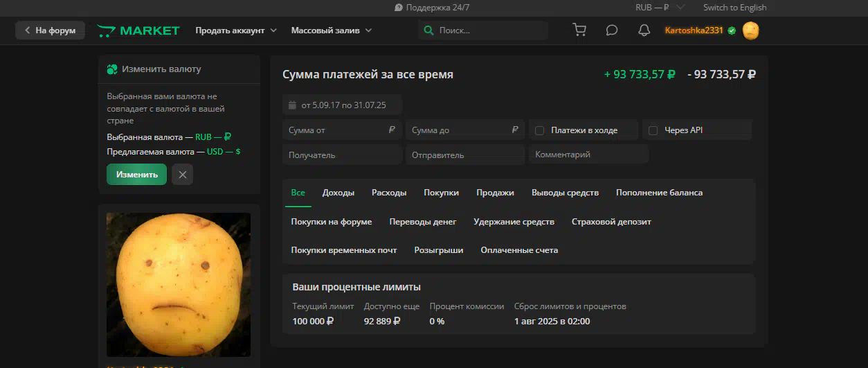Open the 'Переводы денег' tab

tap(423, 222)
